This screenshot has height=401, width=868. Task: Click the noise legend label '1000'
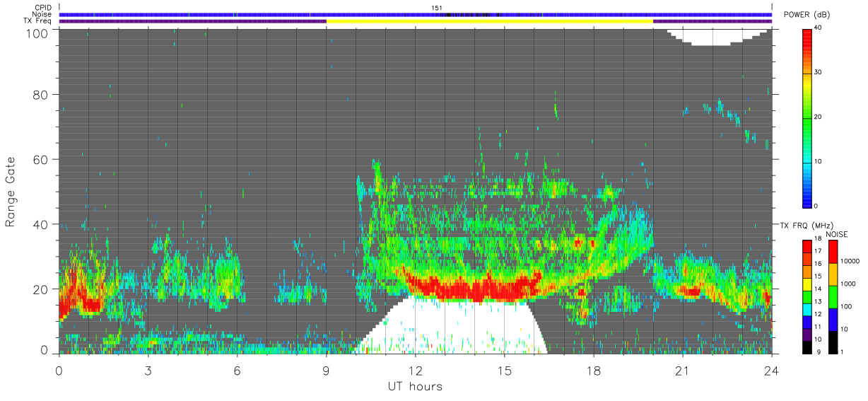click(847, 284)
